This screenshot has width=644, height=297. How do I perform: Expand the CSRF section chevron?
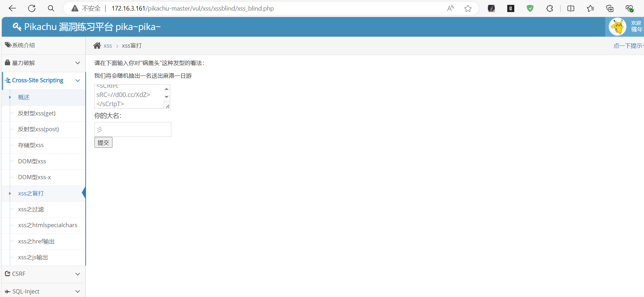click(x=78, y=274)
